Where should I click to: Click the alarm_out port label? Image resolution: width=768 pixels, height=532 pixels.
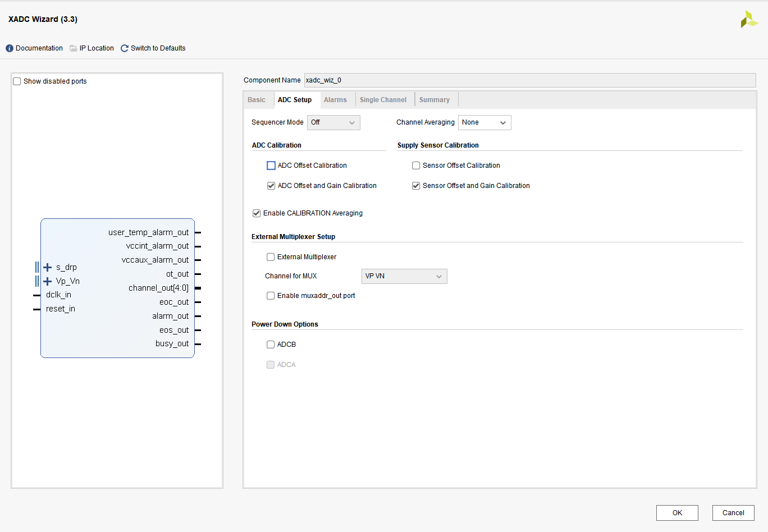pyautogui.click(x=171, y=316)
